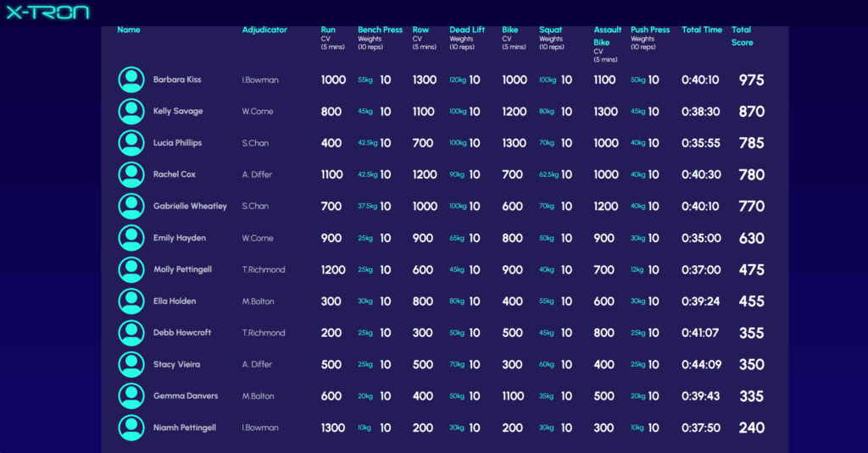Click Barbara Kiss's total score 975
Viewport: 868px width, 453px height.
(751, 80)
